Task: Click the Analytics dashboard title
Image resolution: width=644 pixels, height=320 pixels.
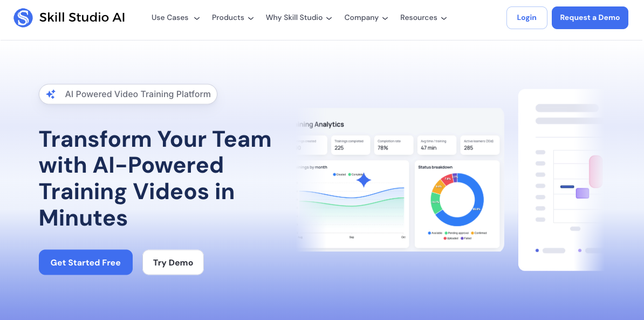Action: coord(319,124)
